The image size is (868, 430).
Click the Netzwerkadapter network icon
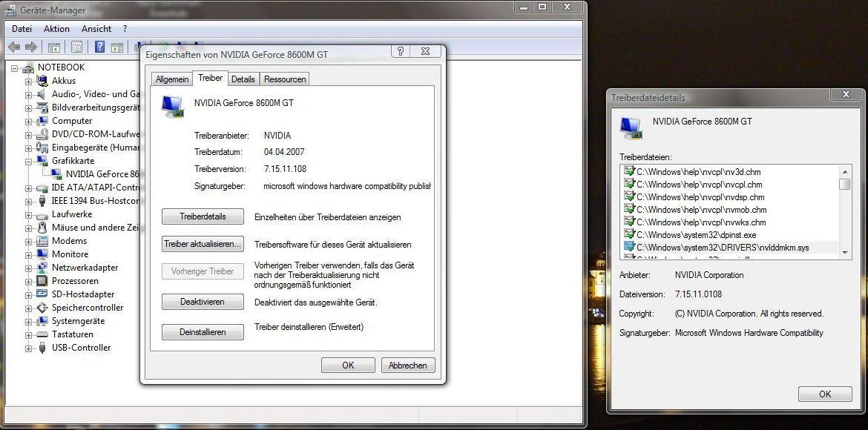tap(42, 268)
